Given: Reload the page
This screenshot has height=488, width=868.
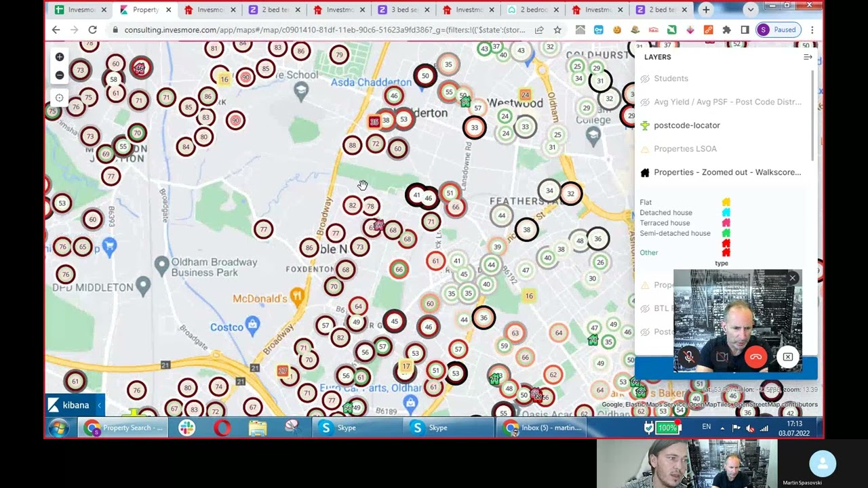Looking at the screenshot, I should (x=92, y=30).
